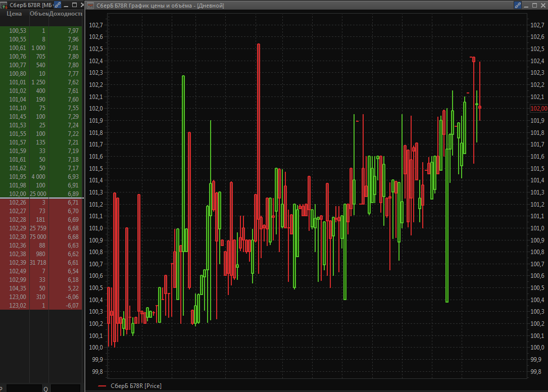This screenshot has width=548, height=392.
Task: Click yield 7,24 in the 101,53 row
Action: click(x=73, y=125)
